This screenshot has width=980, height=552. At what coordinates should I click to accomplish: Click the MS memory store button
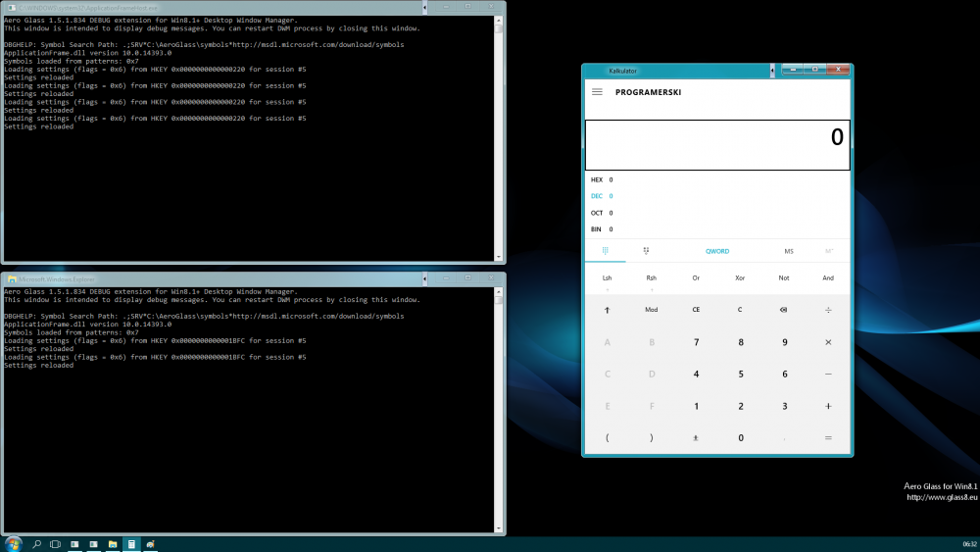click(788, 251)
